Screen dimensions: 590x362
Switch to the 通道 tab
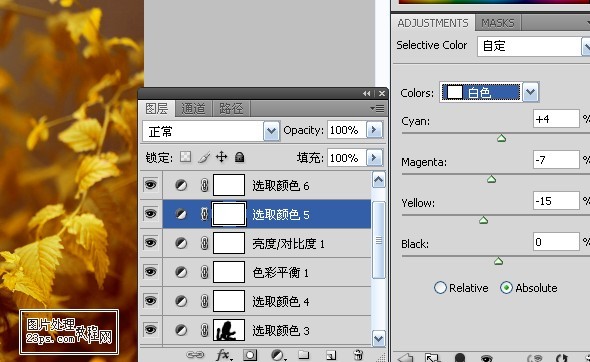(x=193, y=109)
